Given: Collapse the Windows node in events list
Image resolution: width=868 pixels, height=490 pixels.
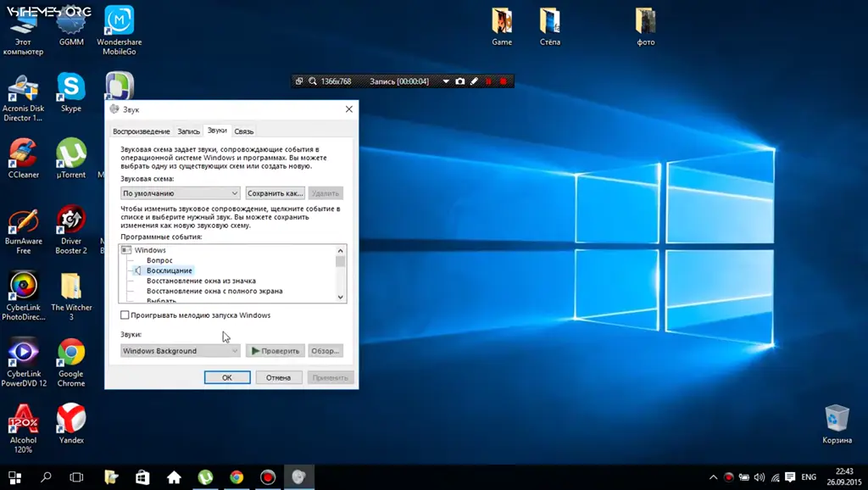Looking at the screenshot, I should point(126,250).
